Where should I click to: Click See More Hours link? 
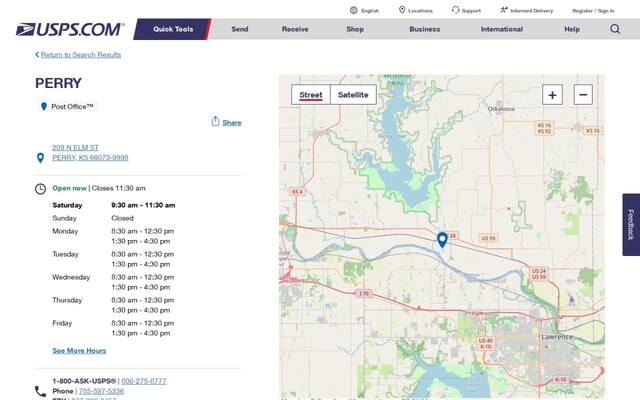tap(79, 351)
